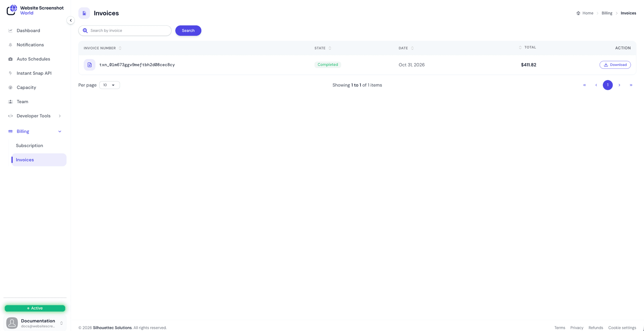644x331 pixels.
Task: Click the Team people icon
Action: click(10, 102)
